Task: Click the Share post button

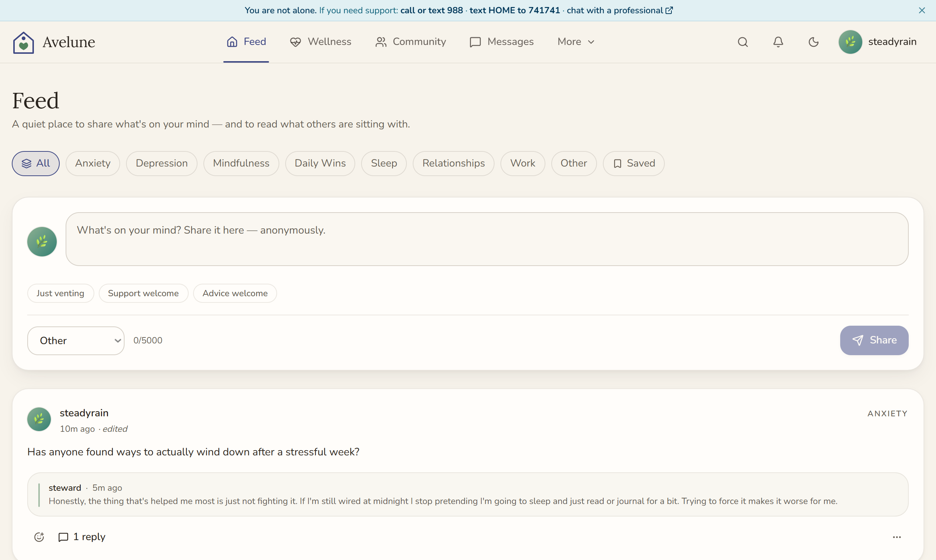Action: click(874, 340)
